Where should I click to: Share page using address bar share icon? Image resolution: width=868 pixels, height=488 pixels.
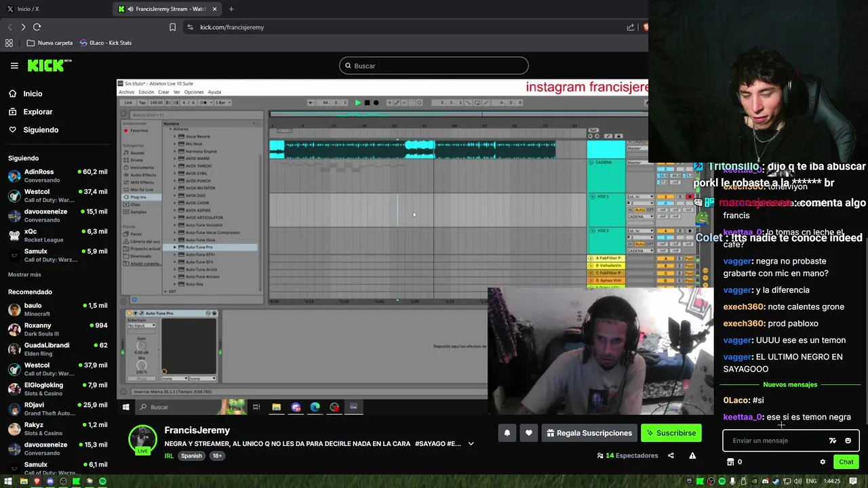tap(631, 27)
